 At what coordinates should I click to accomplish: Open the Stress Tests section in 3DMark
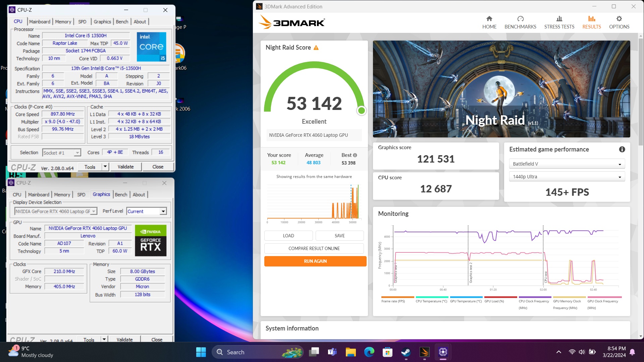pyautogui.click(x=559, y=22)
